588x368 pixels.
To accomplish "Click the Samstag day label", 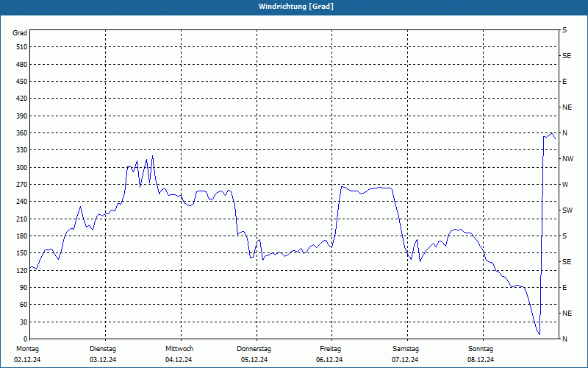I will pyautogui.click(x=406, y=349).
